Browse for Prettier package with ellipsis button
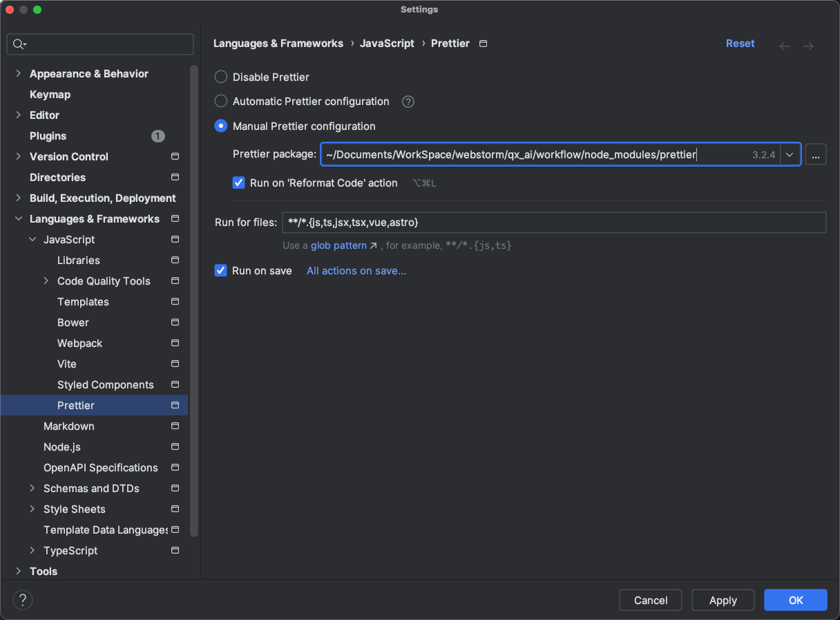This screenshot has width=840, height=620. click(x=816, y=155)
